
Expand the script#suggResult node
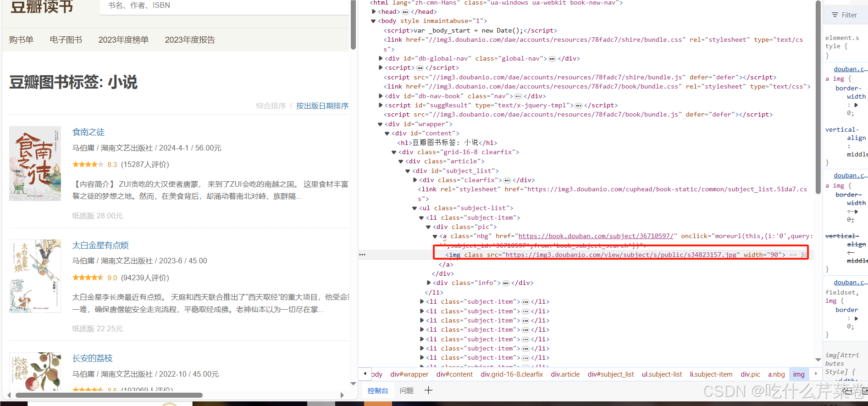(x=381, y=106)
